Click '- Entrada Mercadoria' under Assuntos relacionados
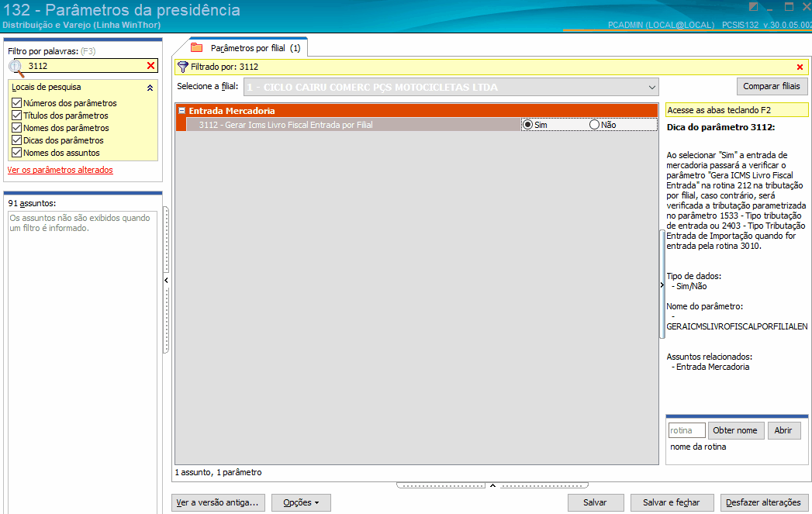 (710, 367)
